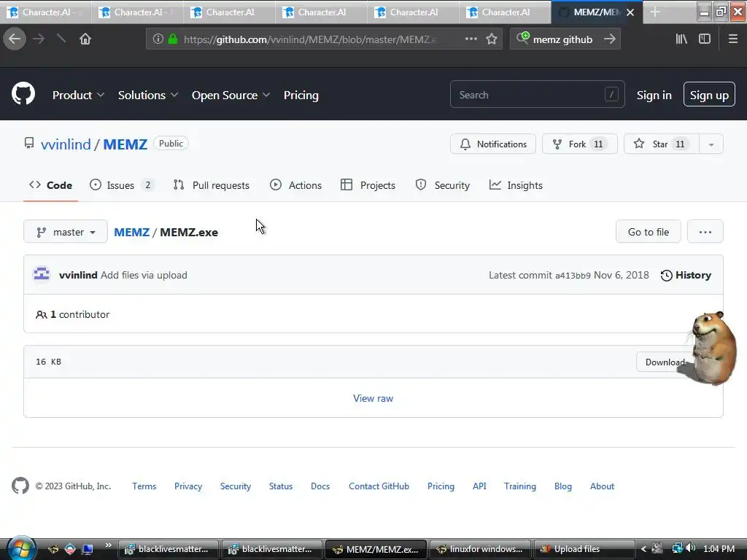Viewport: 747px width, 560px height.
Task: Click the GitHub logo in the footer
Action: 20,486
